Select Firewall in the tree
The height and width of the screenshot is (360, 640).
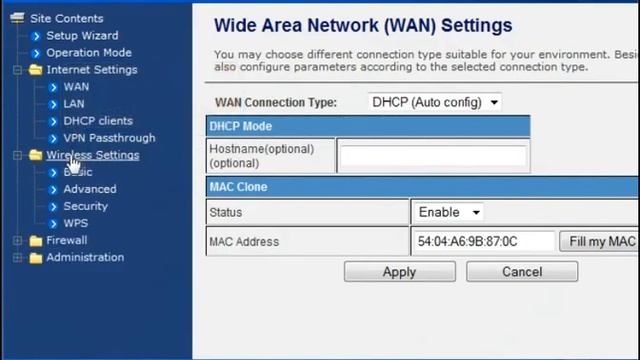tap(67, 240)
